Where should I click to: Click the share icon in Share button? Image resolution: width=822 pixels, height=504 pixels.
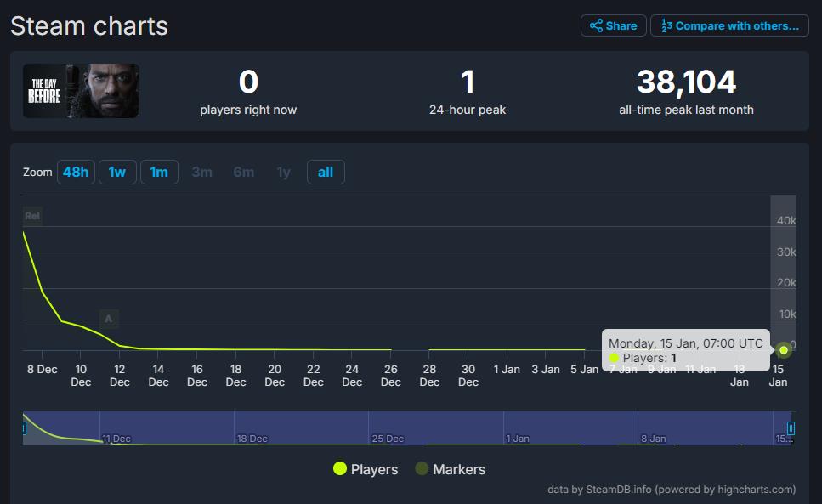596,25
